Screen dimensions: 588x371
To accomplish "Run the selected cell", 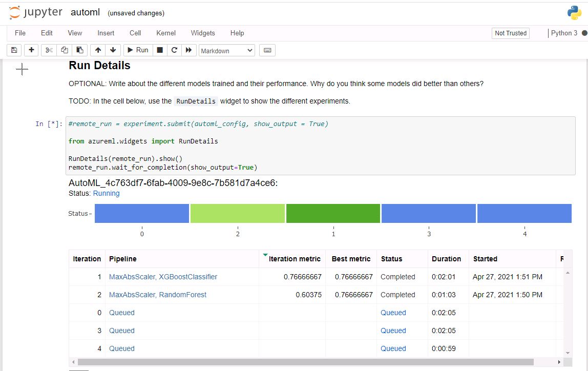I will pyautogui.click(x=137, y=50).
